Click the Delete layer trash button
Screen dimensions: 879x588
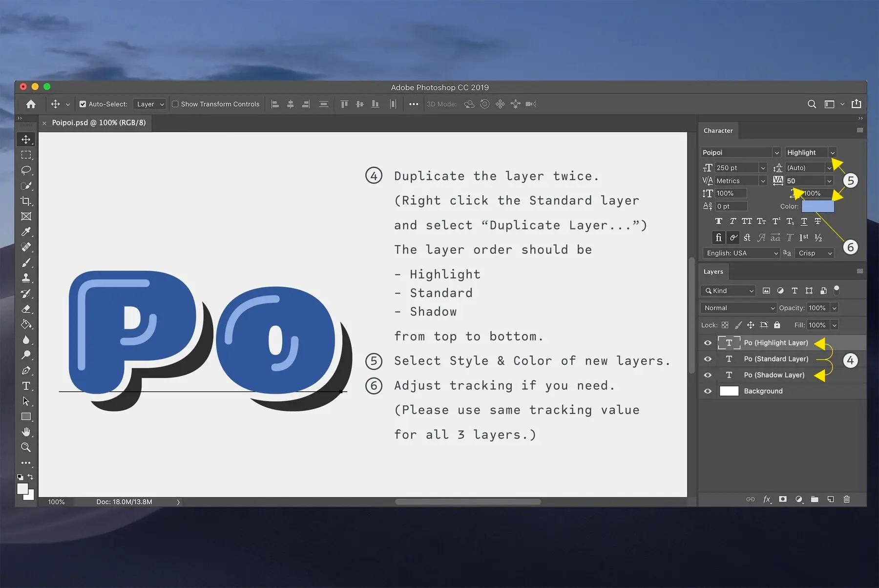pos(847,499)
